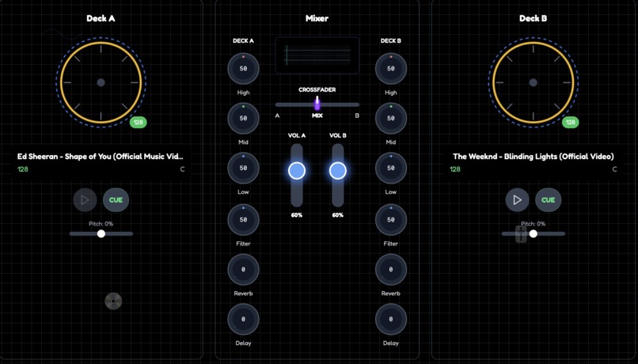
Task: Click The Weeknd track title
Action: (x=533, y=157)
